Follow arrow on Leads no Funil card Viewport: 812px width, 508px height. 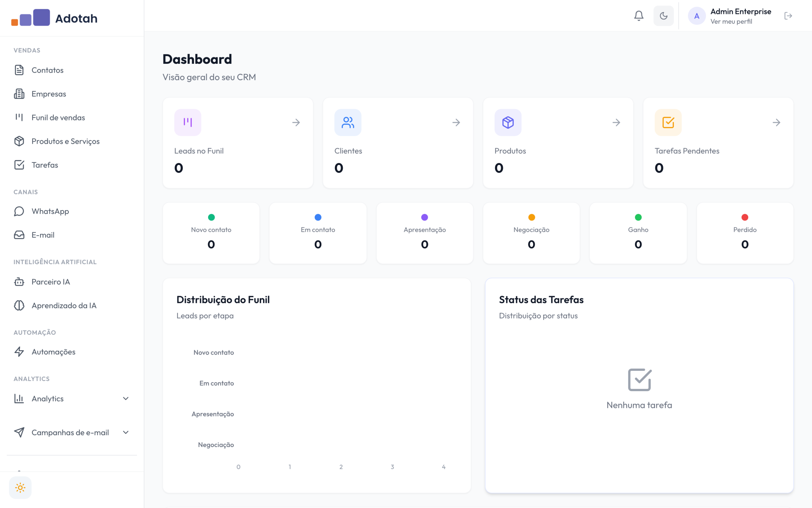click(x=296, y=122)
